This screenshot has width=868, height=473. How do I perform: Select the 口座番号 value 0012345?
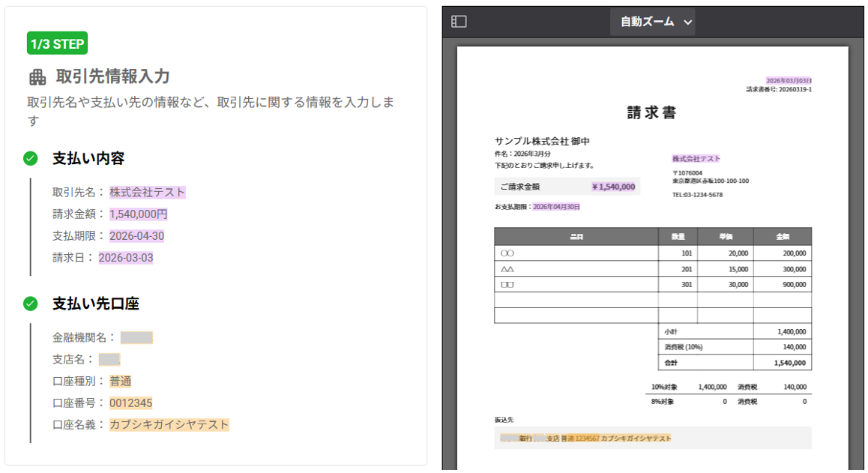pos(130,403)
